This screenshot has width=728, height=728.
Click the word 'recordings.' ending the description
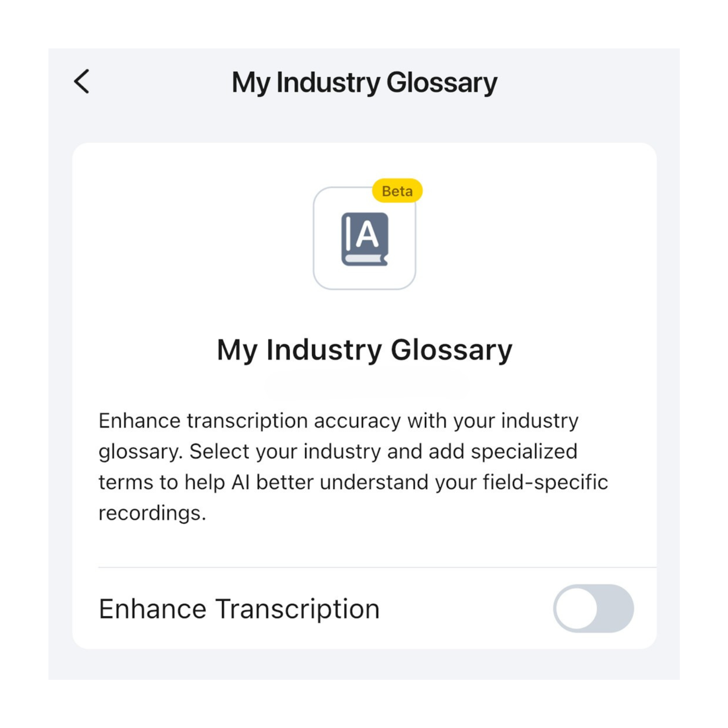[152, 513]
